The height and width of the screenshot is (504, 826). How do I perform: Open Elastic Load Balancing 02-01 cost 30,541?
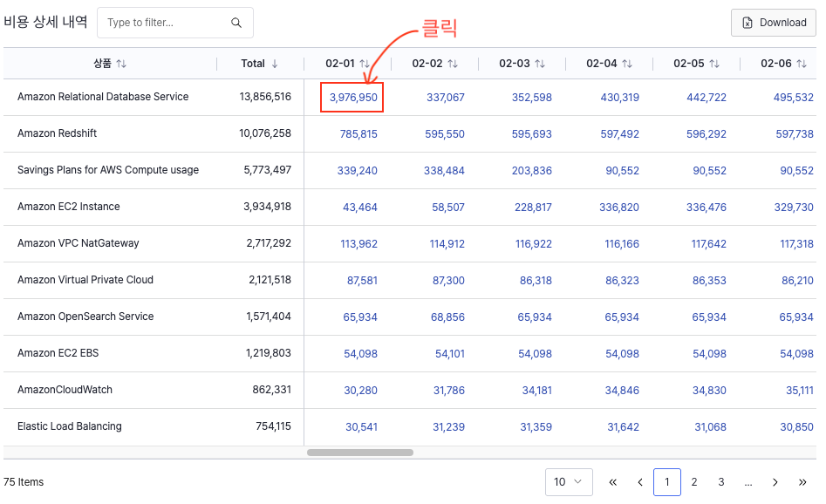pyautogui.click(x=361, y=426)
